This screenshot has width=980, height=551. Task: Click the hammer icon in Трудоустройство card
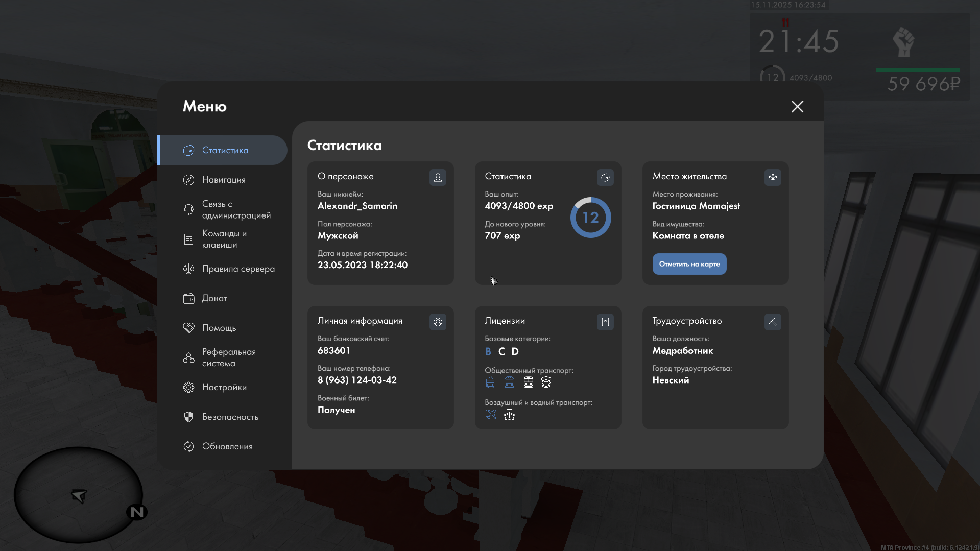773,322
